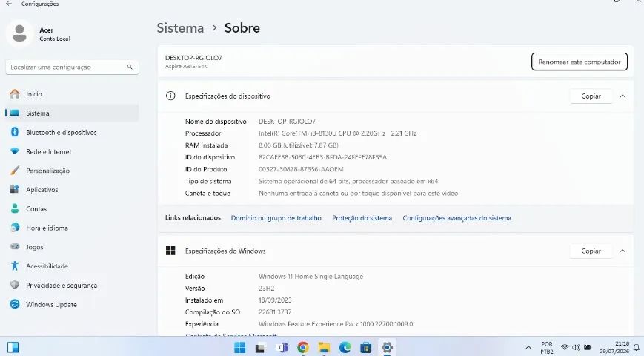Click the Privacidade e segurança shield icon
Image resolution: width=644 pixels, height=356 pixels.
point(15,285)
